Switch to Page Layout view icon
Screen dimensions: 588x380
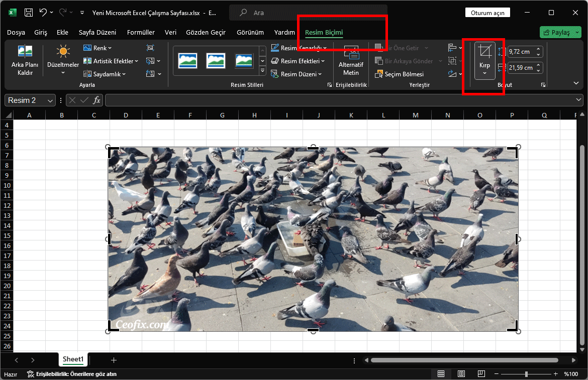(461, 373)
